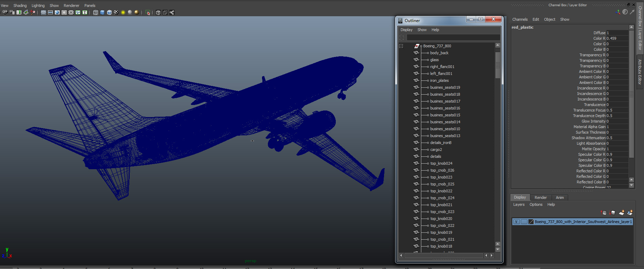Open the viewport View menu
The width and height of the screenshot is (644, 269).
[x=4, y=6]
